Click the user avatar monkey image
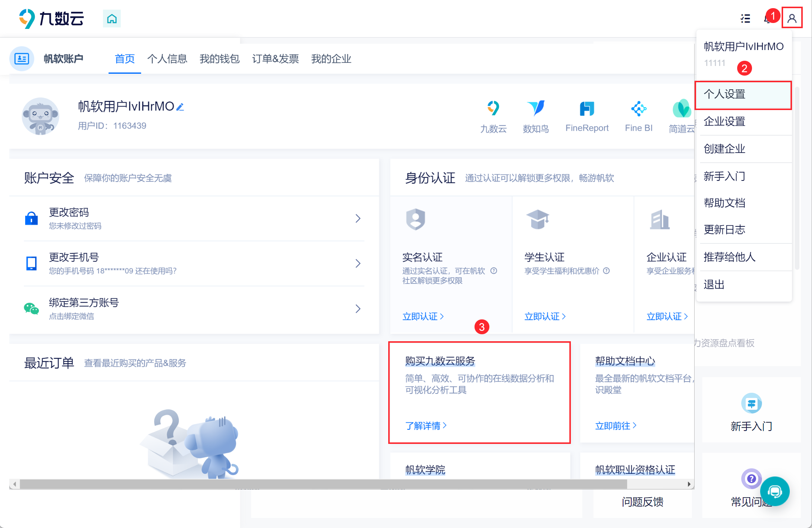The image size is (812, 528). tap(40, 116)
